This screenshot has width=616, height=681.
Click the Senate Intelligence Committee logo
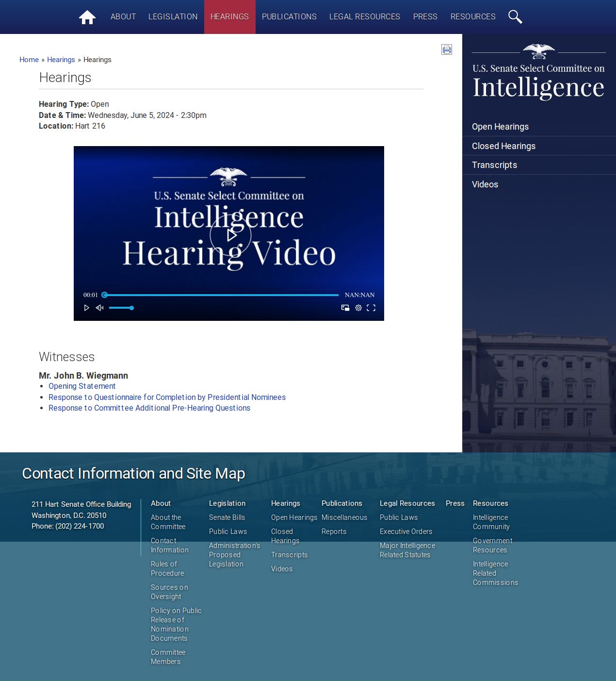(x=538, y=73)
